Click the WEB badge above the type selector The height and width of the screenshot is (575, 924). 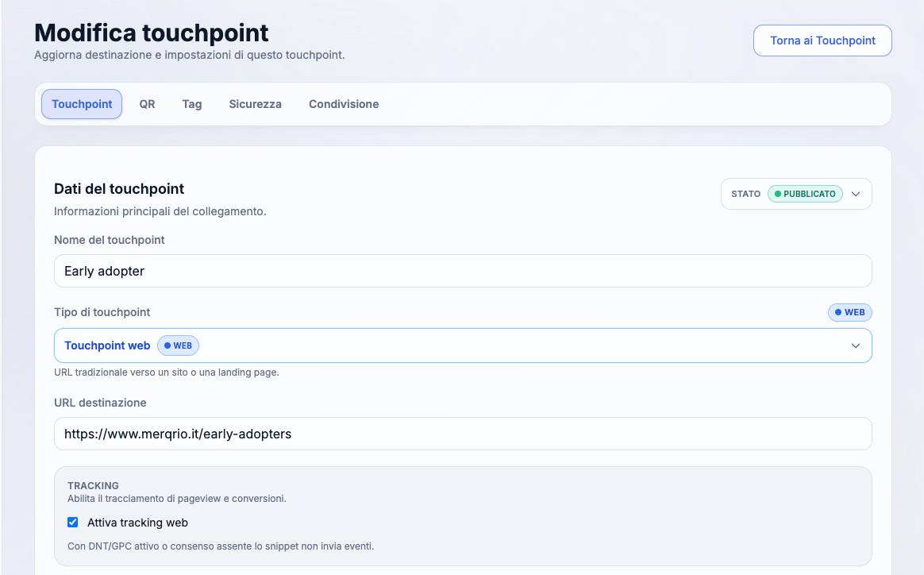pyautogui.click(x=849, y=312)
